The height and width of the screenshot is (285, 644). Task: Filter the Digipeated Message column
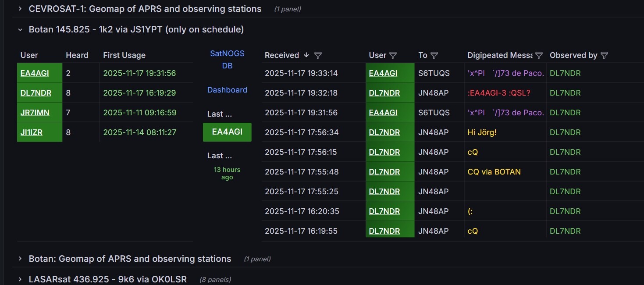click(x=539, y=55)
